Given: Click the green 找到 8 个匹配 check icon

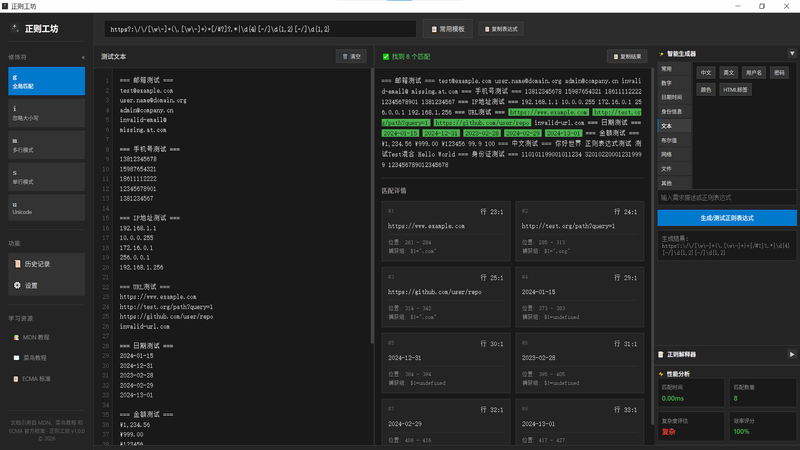Looking at the screenshot, I should pyautogui.click(x=386, y=57).
